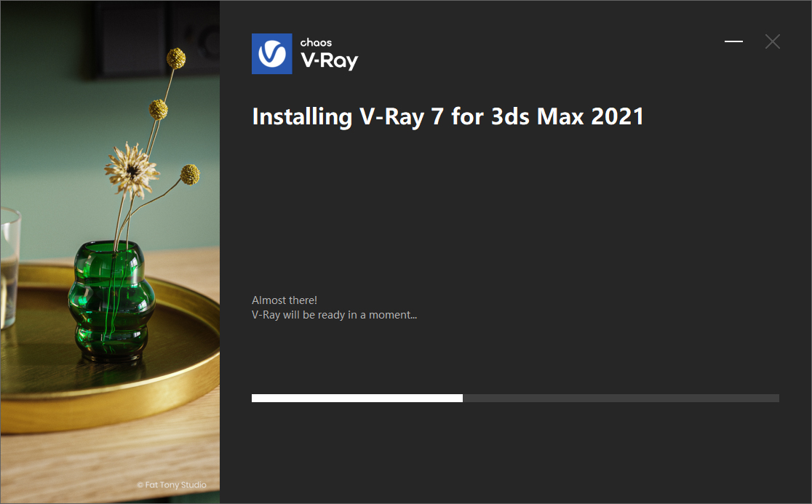Click the "© Fat Tony Studio" credit text

tap(172, 485)
